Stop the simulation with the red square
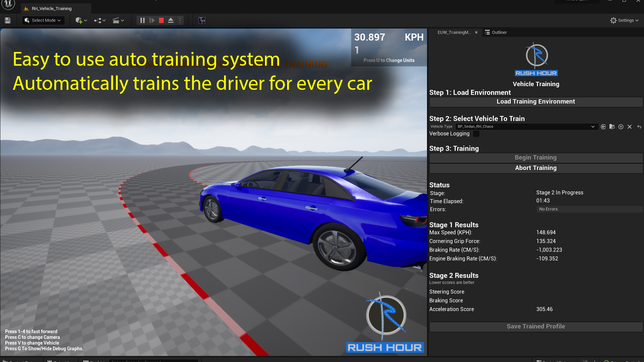This screenshot has width=644, height=362. pos(161,20)
